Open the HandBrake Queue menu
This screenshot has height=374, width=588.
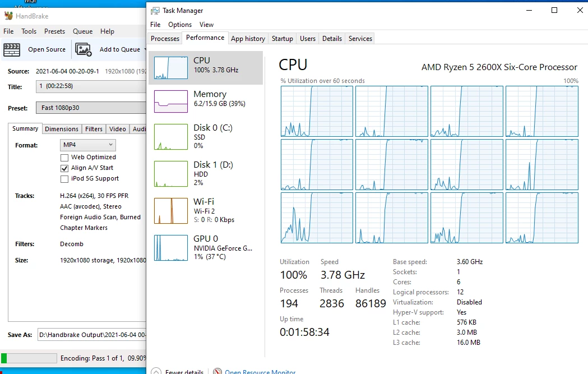pos(82,31)
